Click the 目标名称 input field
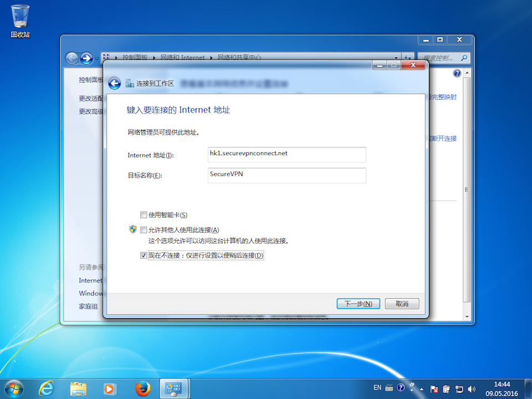 click(287, 176)
